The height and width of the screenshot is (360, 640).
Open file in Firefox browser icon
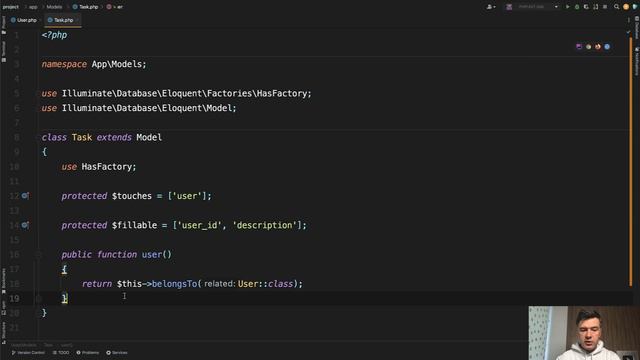[598, 47]
